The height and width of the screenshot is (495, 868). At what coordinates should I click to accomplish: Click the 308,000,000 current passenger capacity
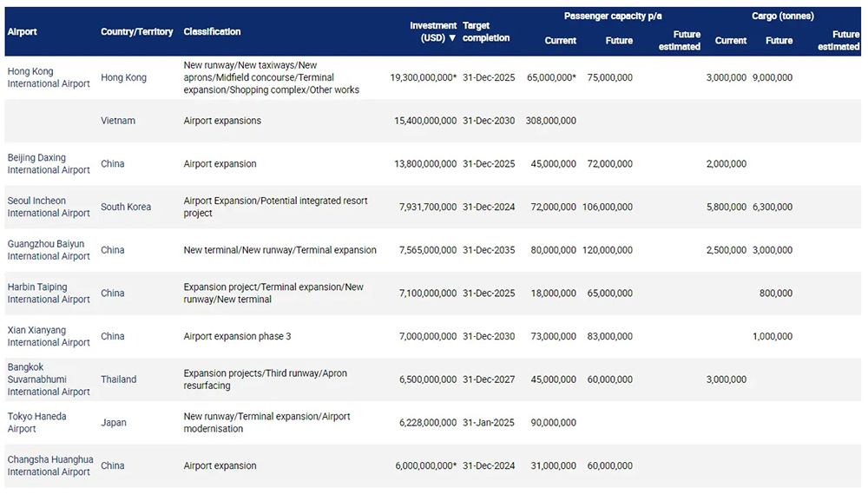(x=551, y=121)
